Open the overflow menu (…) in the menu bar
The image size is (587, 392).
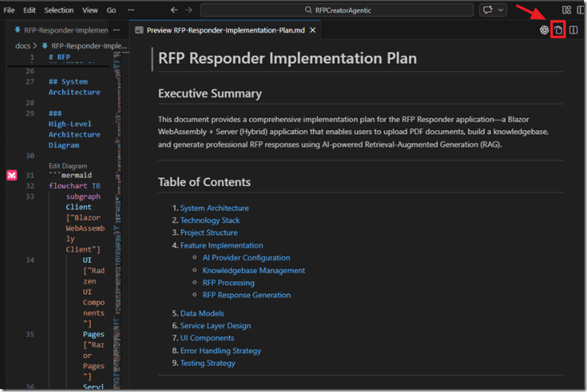[x=131, y=10]
